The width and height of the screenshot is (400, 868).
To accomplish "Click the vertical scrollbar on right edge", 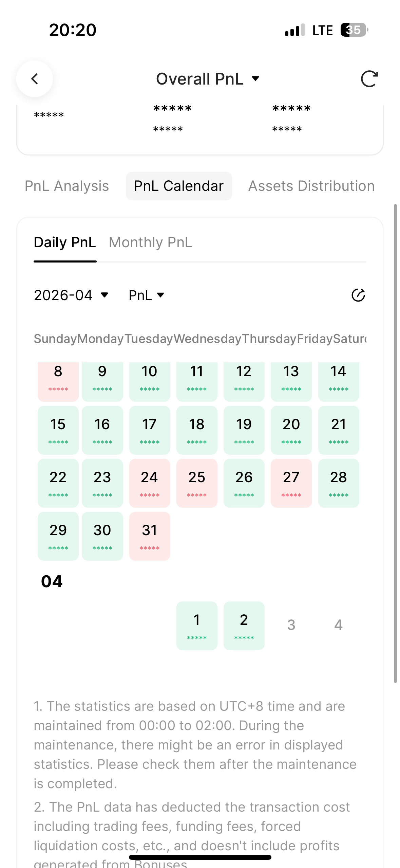I will click(395, 441).
